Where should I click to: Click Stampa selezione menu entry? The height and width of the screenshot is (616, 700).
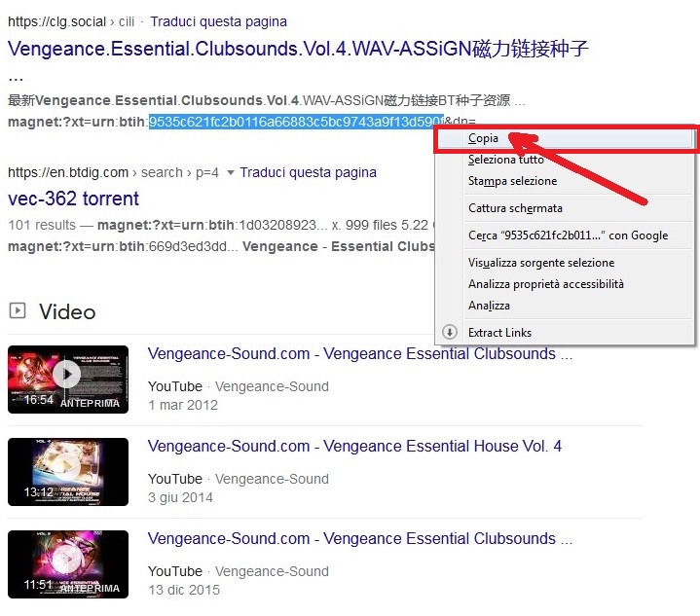click(x=565, y=181)
